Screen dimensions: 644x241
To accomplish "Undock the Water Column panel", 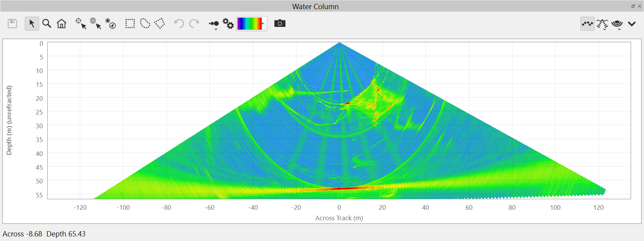I will (633, 6).
